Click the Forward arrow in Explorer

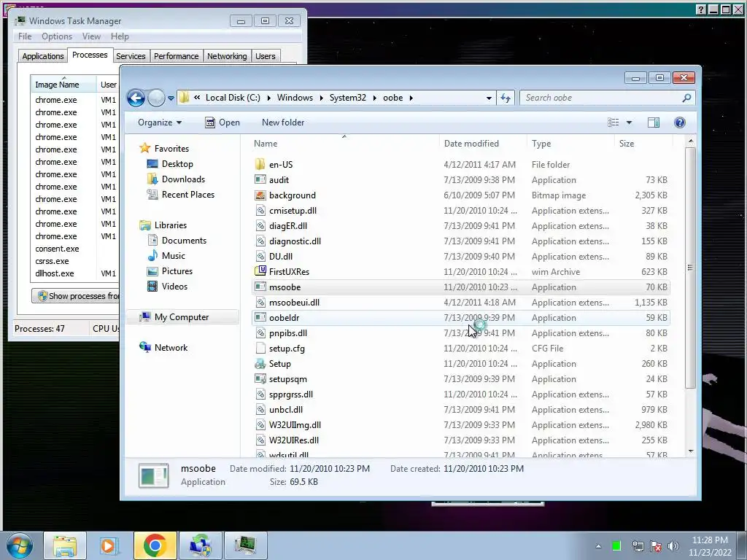(156, 98)
